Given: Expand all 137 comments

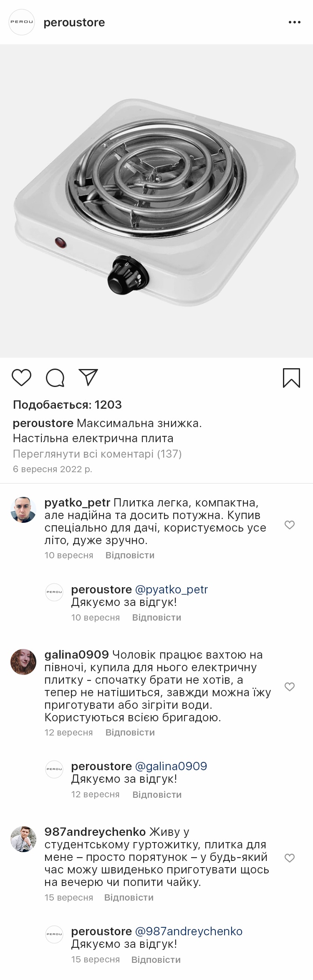Looking at the screenshot, I should (x=97, y=454).
